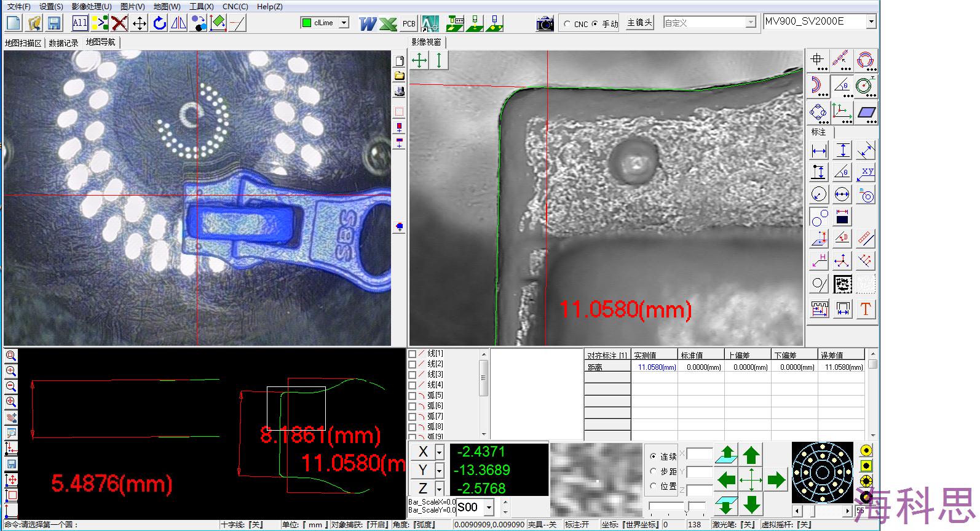Click the Export to Word icon

tap(368, 23)
